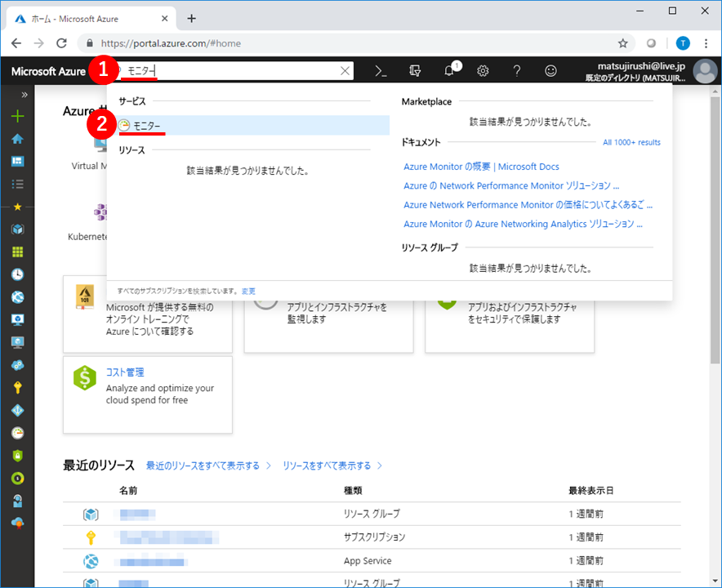Open Home icon in left sidebar
Viewport: 722px width, 588px height.
coord(17,139)
